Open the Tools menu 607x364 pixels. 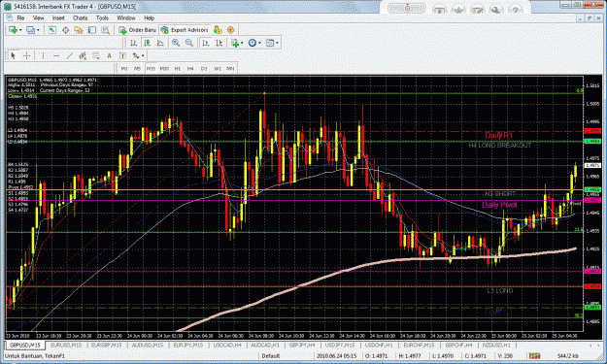(102, 17)
